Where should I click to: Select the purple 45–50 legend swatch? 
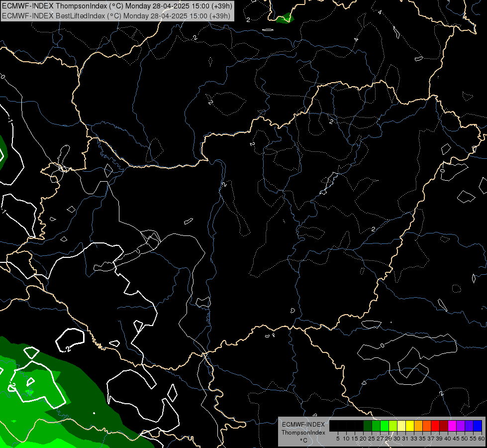coord(461,426)
